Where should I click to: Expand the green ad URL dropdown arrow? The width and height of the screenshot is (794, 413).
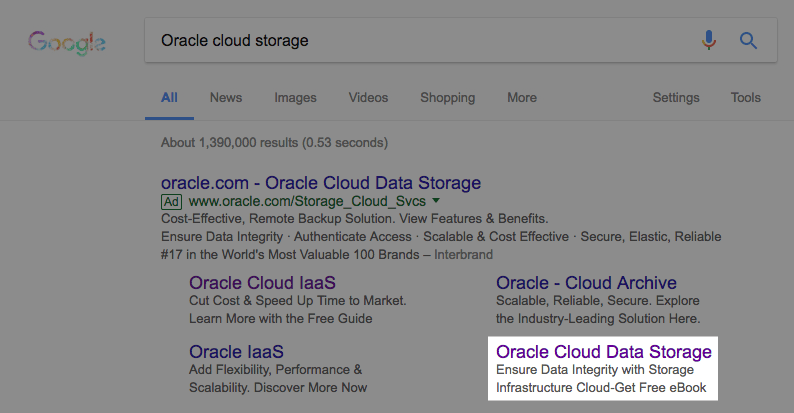436,201
